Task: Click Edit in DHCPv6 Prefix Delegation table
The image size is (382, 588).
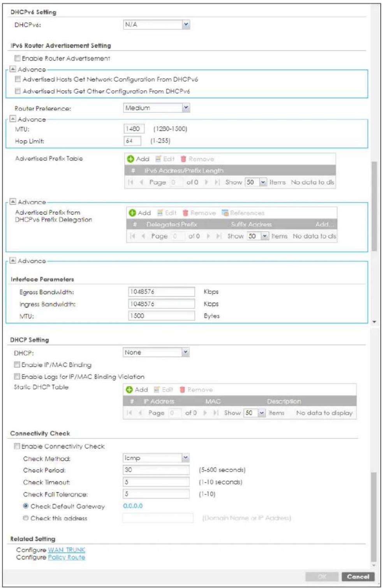Action: coord(167,213)
